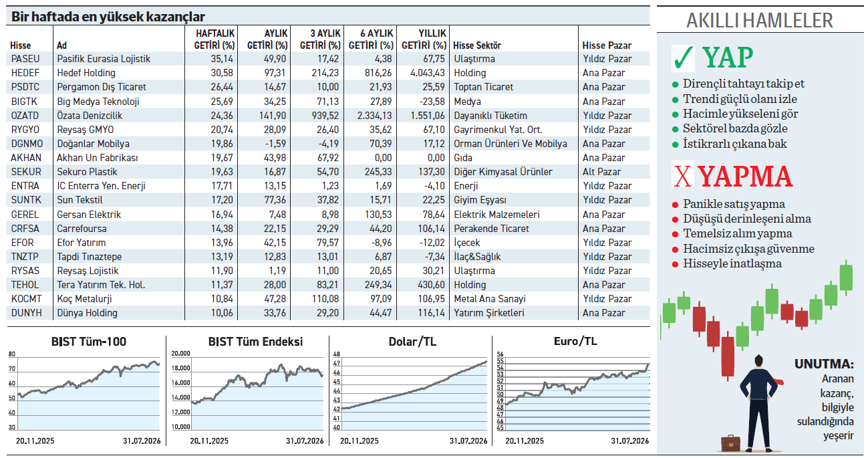Viewport: 868px width, 458px height.
Task: Click the 'Bir haftada en yüksek kazançlar' heading
Action: pyautogui.click(x=108, y=17)
